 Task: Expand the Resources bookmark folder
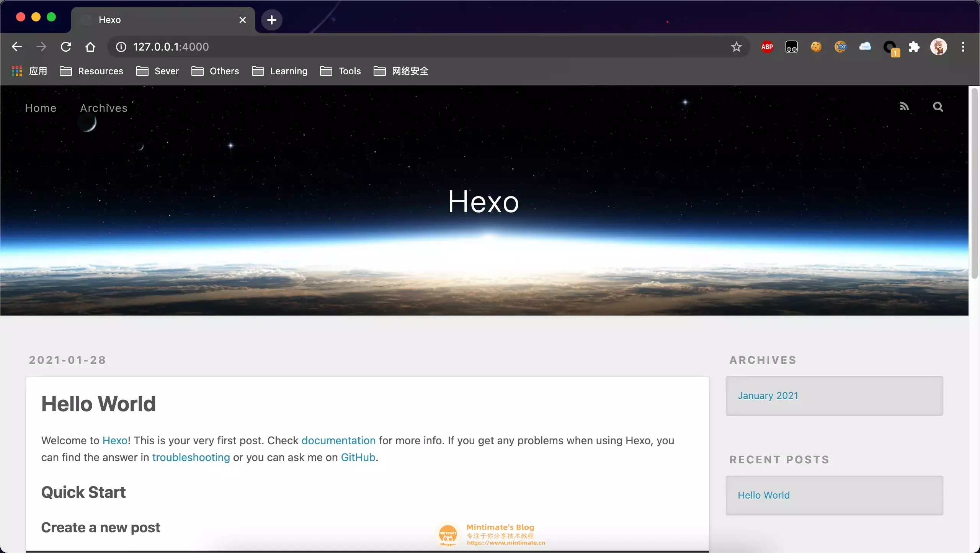pyautogui.click(x=92, y=71)
